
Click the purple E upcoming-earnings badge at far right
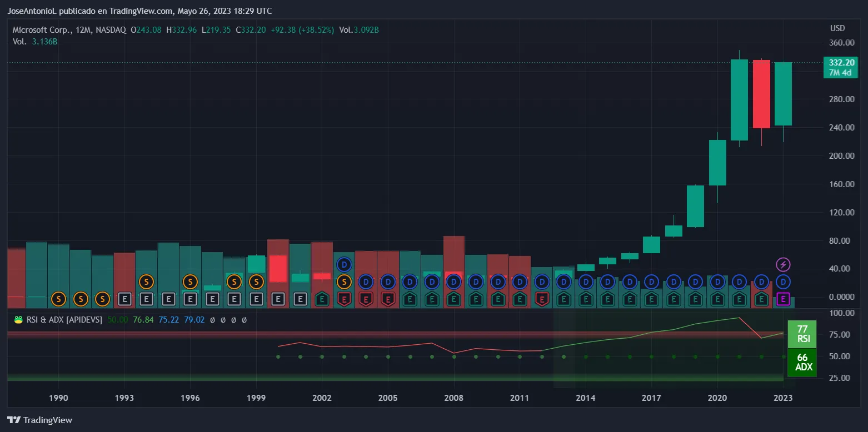coord(784,299)
